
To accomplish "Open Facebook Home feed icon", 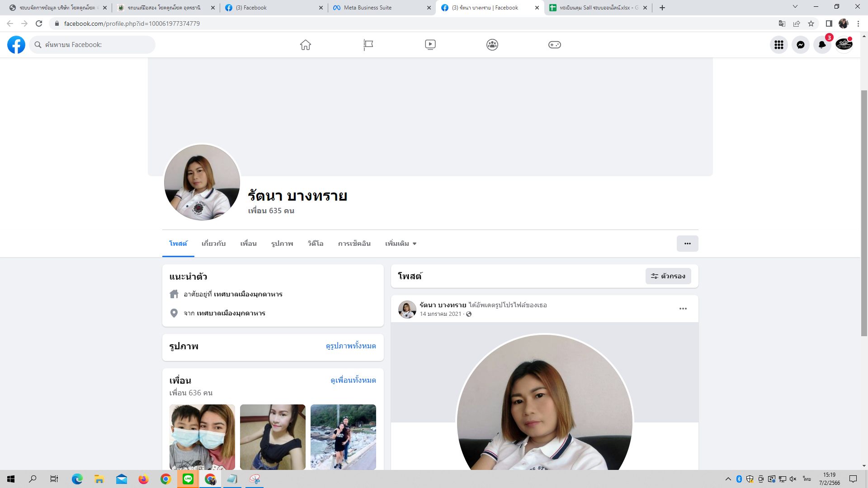I will [x=306, y=45].
